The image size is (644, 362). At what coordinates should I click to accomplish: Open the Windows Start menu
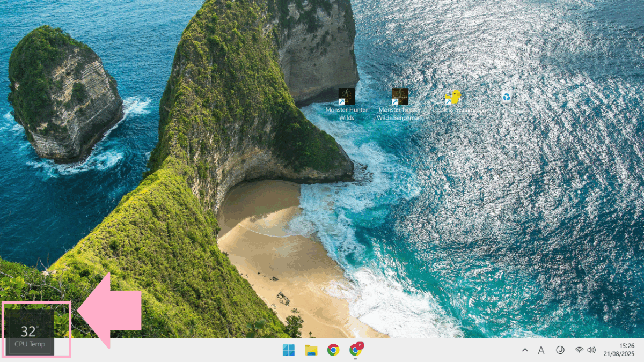pos(289,350)
